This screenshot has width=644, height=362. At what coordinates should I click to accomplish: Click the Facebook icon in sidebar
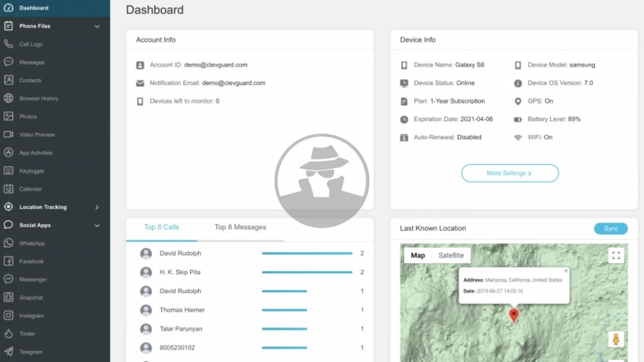[8, 261]
